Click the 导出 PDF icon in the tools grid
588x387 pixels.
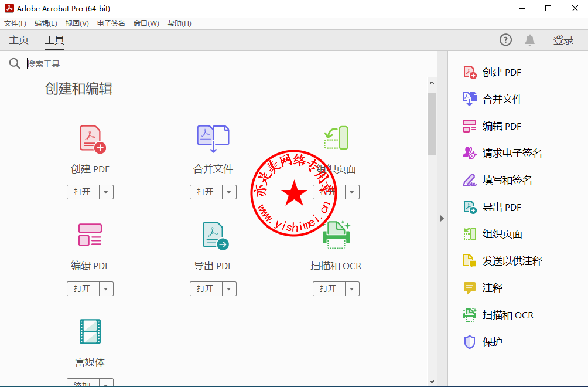(x=216, y=236)
